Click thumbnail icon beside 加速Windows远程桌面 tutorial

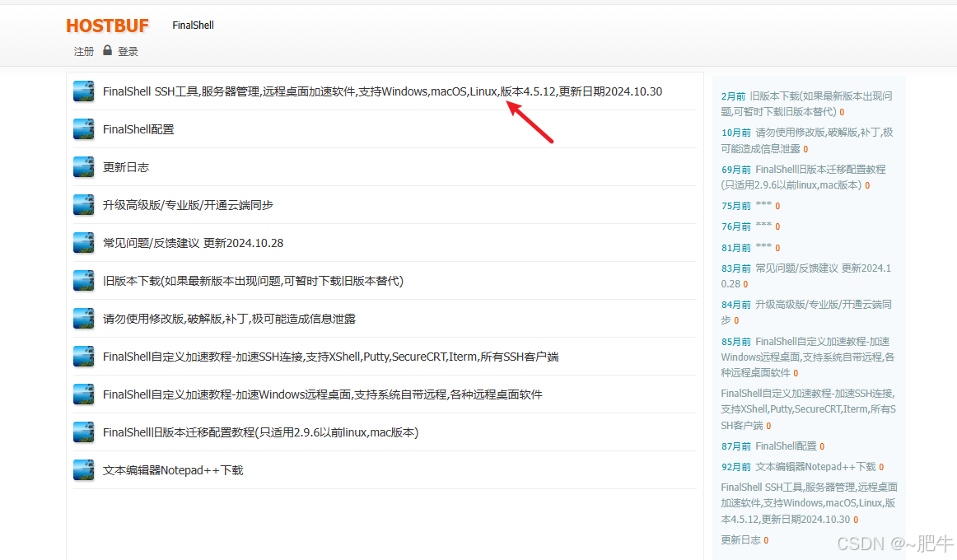click(x=84, y=394)
